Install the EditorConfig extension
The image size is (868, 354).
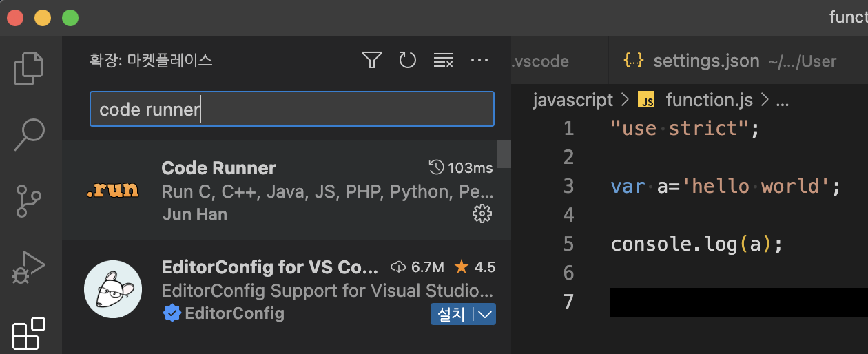click(451, 315)
